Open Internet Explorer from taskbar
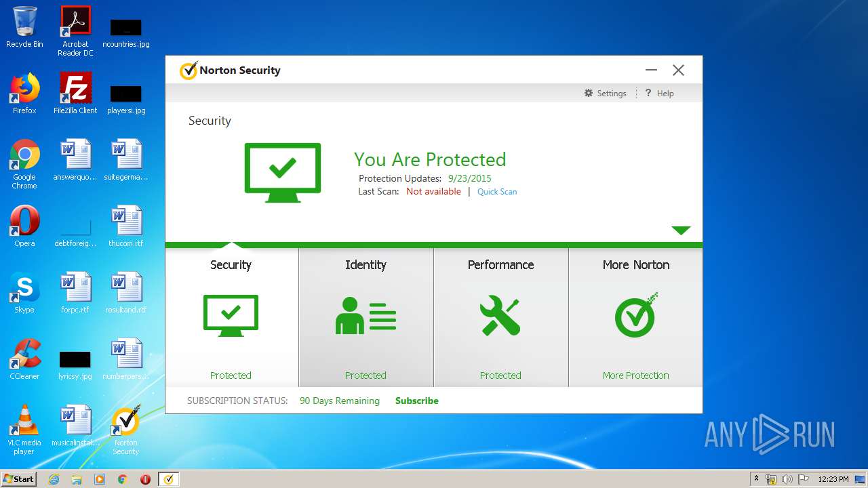Screen dimensions: 868x488 point(54,479)
